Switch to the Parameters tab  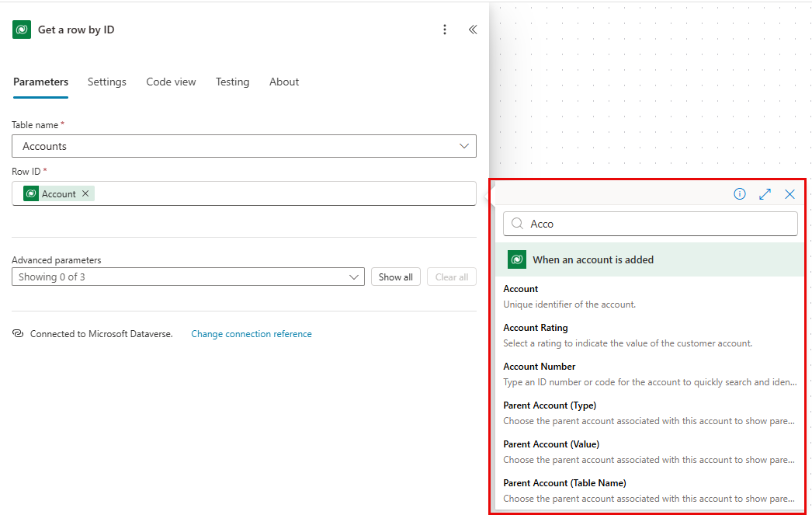[x=41, y=82]
